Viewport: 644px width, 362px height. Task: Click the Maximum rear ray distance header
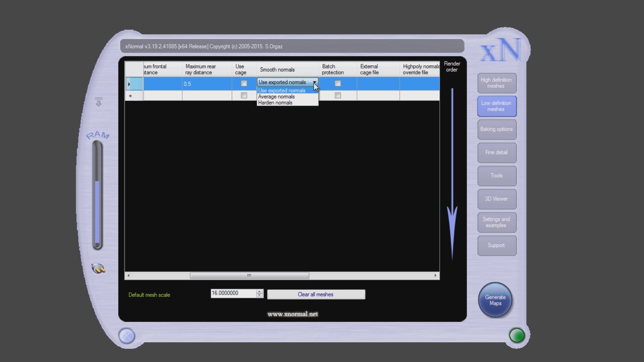pos(207,69)
